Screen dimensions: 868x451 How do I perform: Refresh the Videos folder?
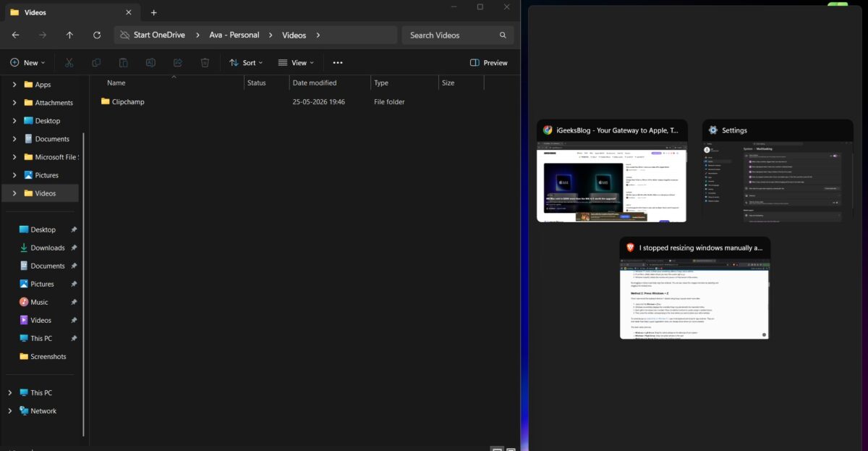point(97,35)
